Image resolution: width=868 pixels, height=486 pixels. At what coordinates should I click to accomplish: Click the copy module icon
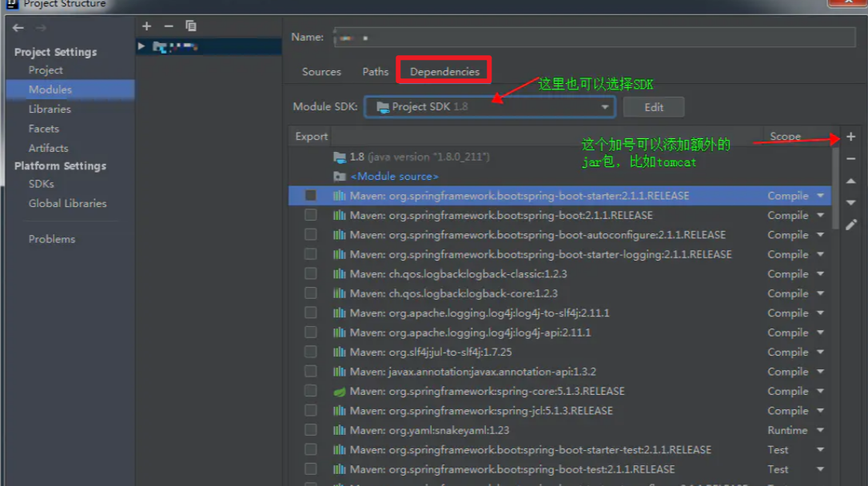click(190, 26)
